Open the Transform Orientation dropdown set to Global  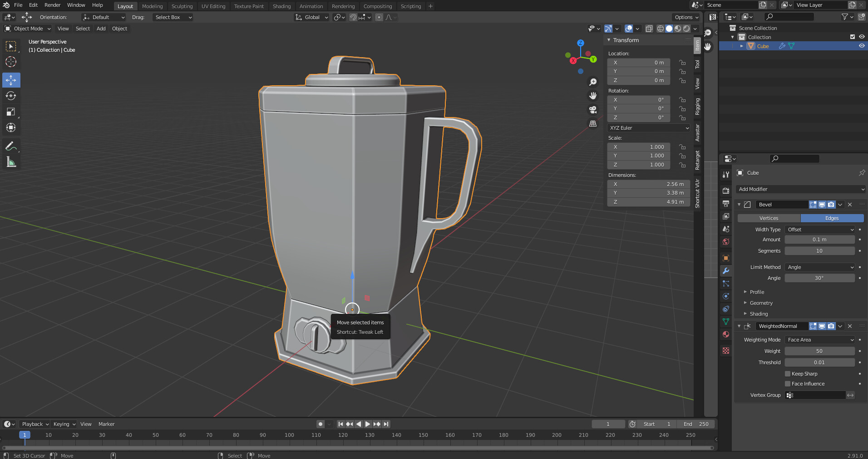click(x=311, y=17)
